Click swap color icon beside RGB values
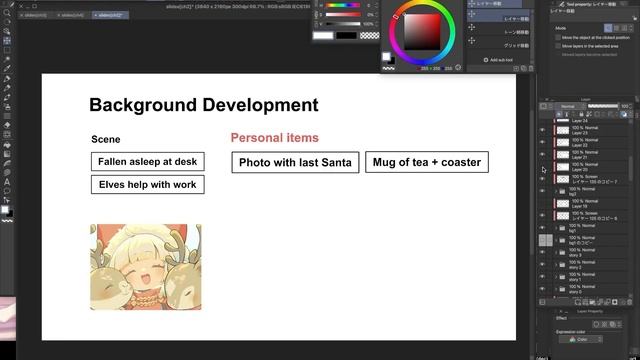The width and height of the screenshot is (640, 360). click(458, 68)
